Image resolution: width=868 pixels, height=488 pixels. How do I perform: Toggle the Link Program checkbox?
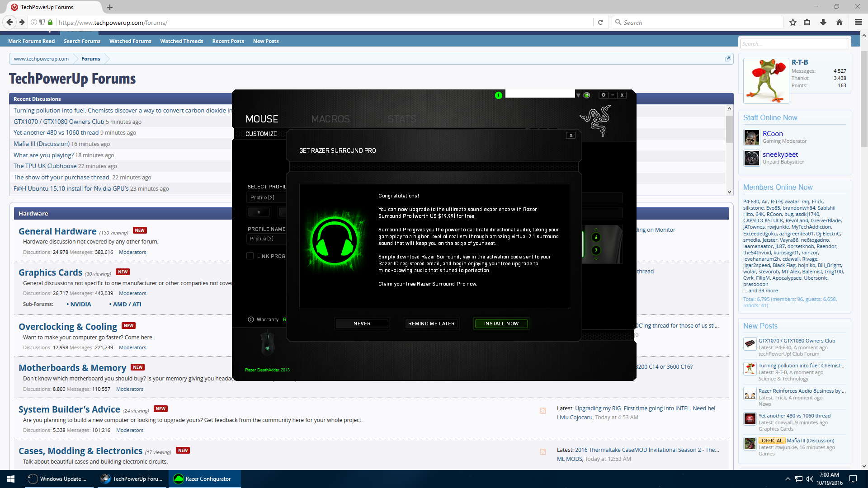coord(250,256)
